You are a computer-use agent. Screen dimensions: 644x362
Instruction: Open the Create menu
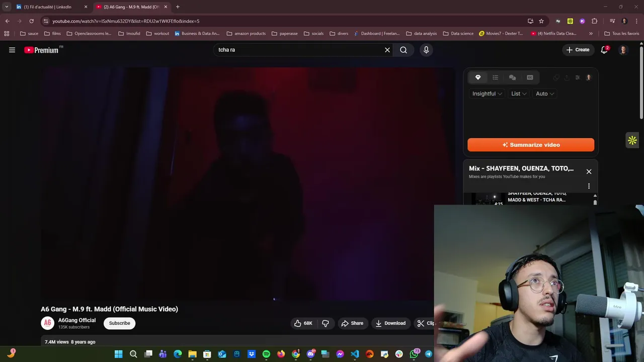tap(578, 50)
